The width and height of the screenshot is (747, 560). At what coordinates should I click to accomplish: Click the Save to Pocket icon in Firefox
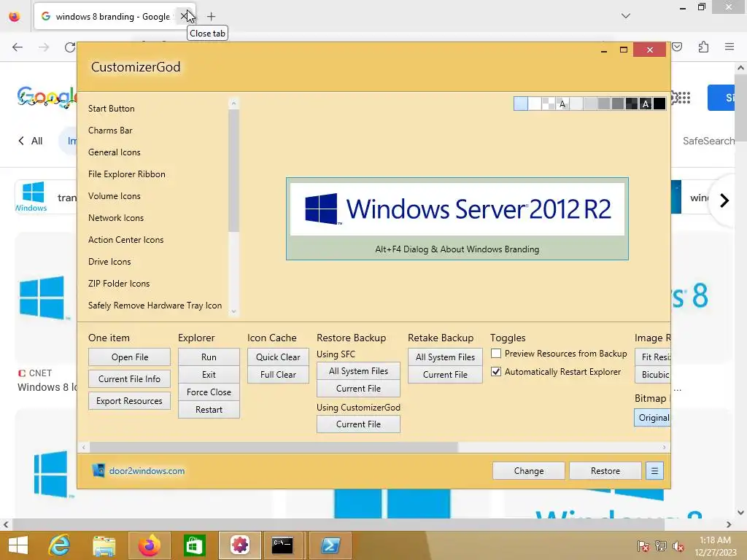click(x=677, y=47)
